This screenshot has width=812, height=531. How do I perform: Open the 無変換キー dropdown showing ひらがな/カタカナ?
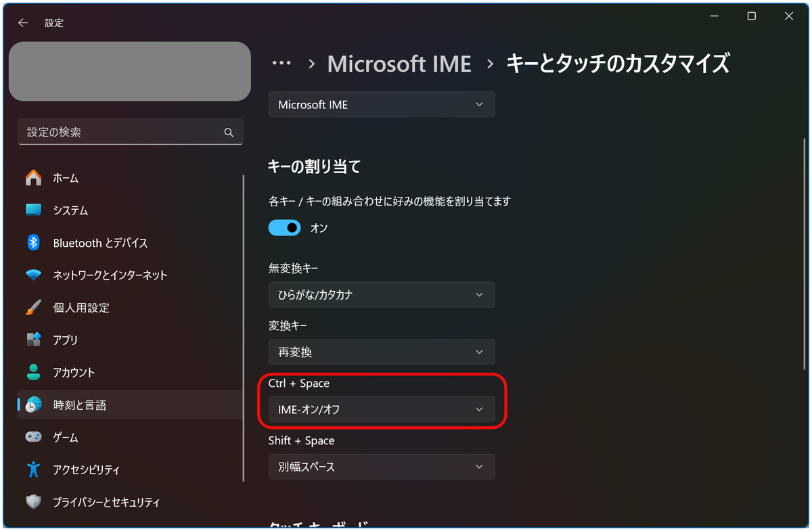pyautogui.click(x=382, y=295)
